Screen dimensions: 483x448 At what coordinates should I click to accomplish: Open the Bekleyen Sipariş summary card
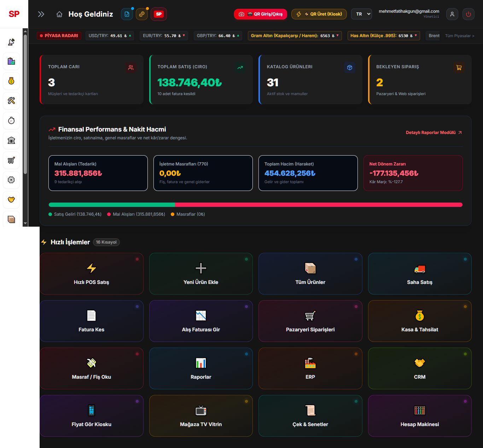click(x=420, y=80)
